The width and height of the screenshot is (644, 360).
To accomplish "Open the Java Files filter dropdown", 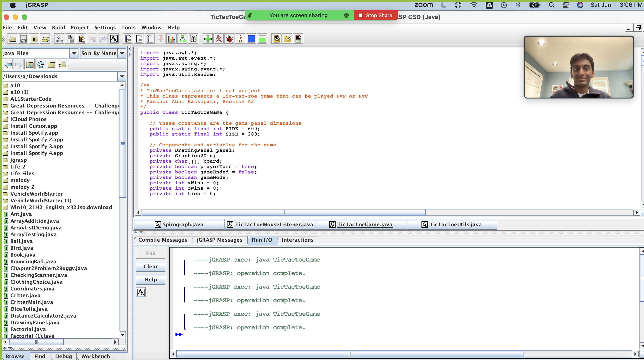I will tap(74, 53).
